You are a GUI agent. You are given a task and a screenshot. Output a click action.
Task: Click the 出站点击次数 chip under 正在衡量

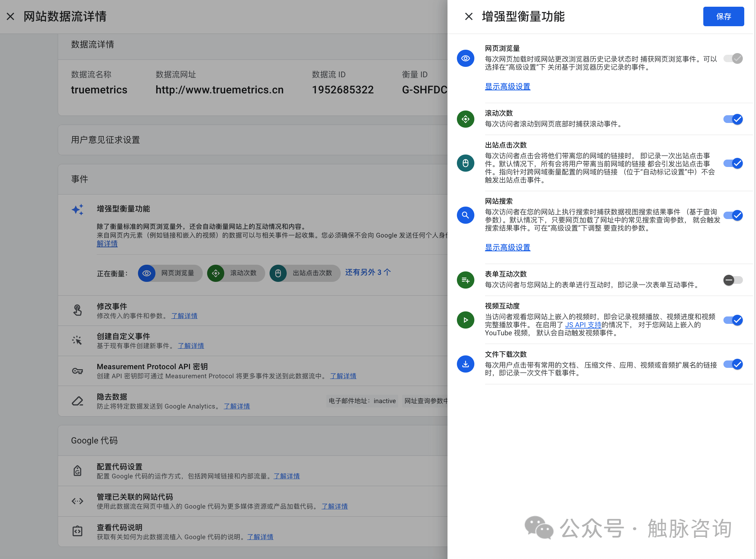[305, 273]
